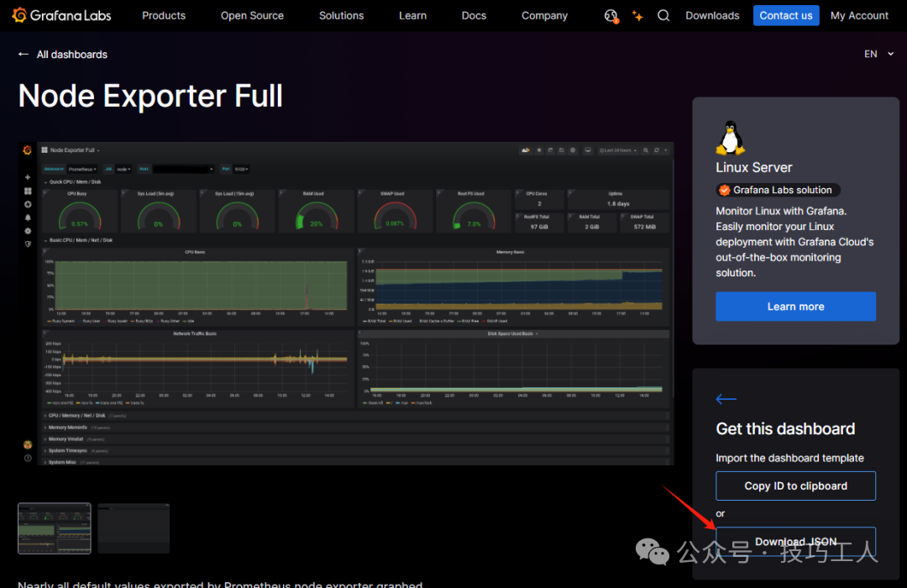Viewport: 907px width, 588px height.
Task: Click the Linux penguin icon
Action: coord(730,138)
